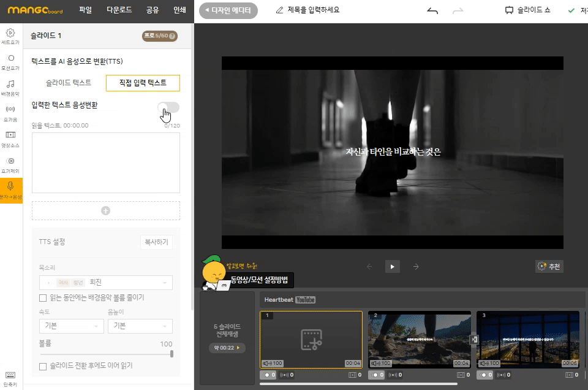588x390 pixels.
Task: Click slide 1 video source count icon
Action: point(355,375)
